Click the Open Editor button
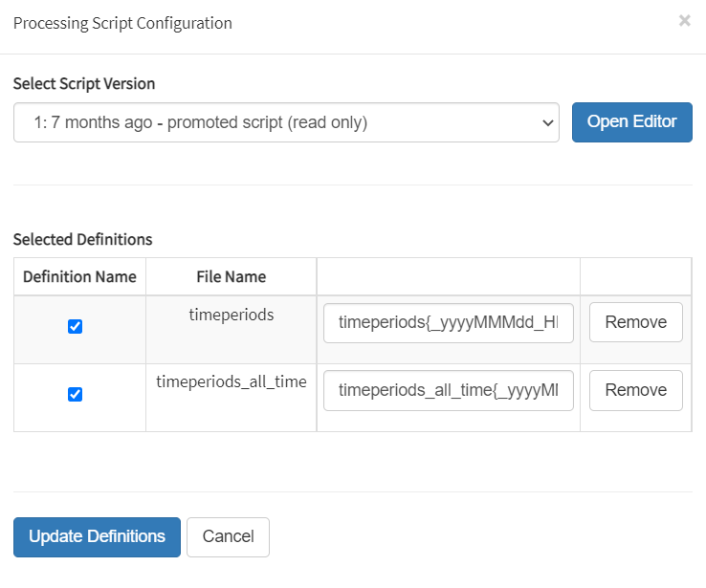The image size is (706, 588). point(631,122)
